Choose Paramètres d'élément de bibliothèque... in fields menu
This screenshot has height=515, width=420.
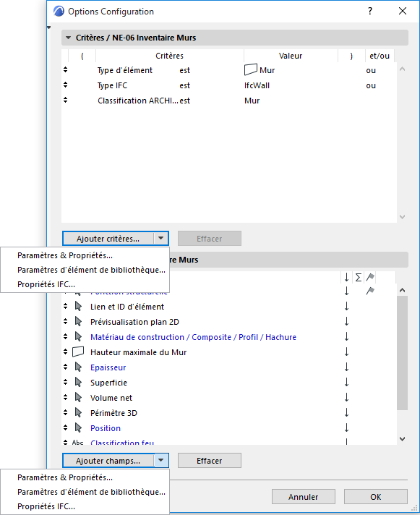point(91,492)
